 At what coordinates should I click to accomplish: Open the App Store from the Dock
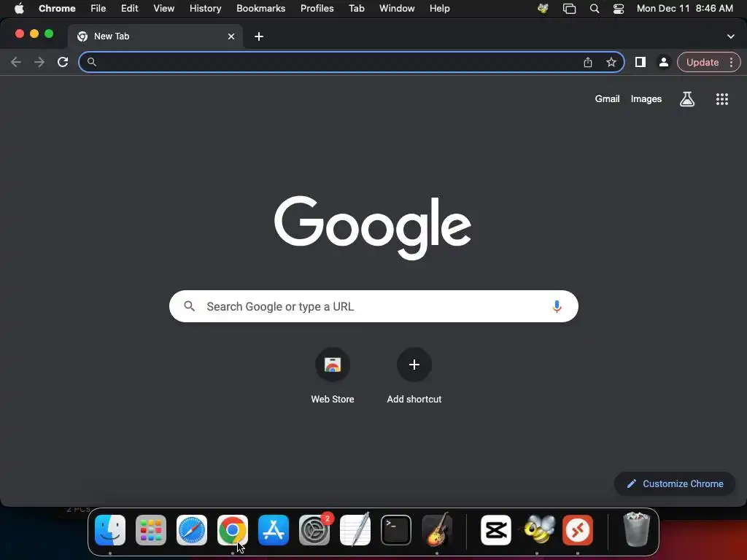274,530
